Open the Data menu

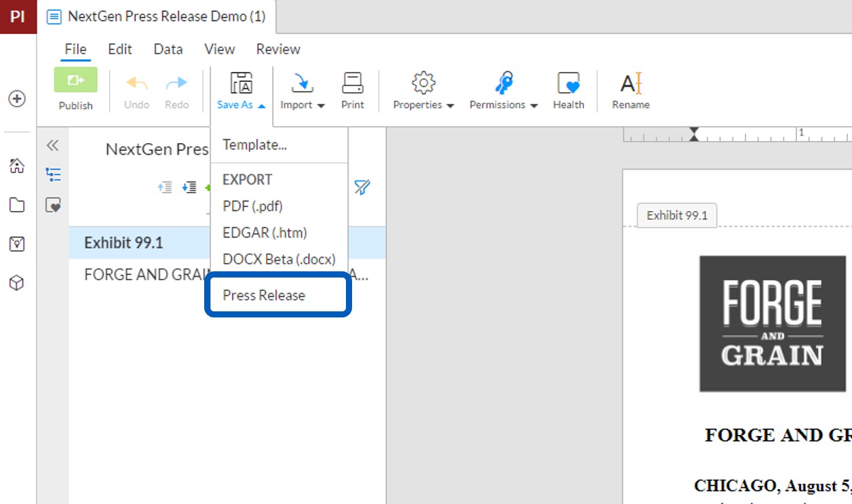167,49
